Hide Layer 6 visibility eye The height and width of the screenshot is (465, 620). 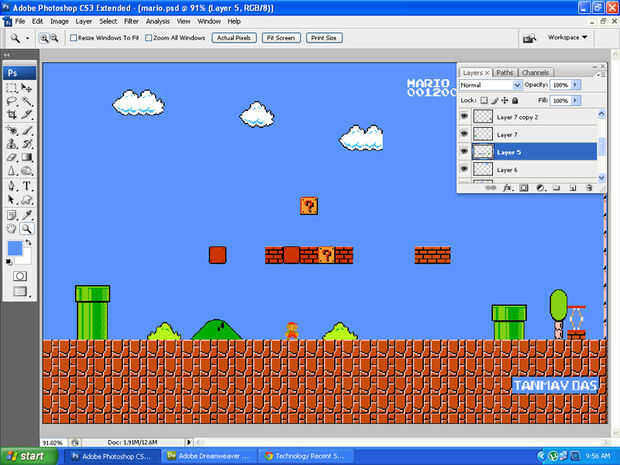click(x=464, y=170)
